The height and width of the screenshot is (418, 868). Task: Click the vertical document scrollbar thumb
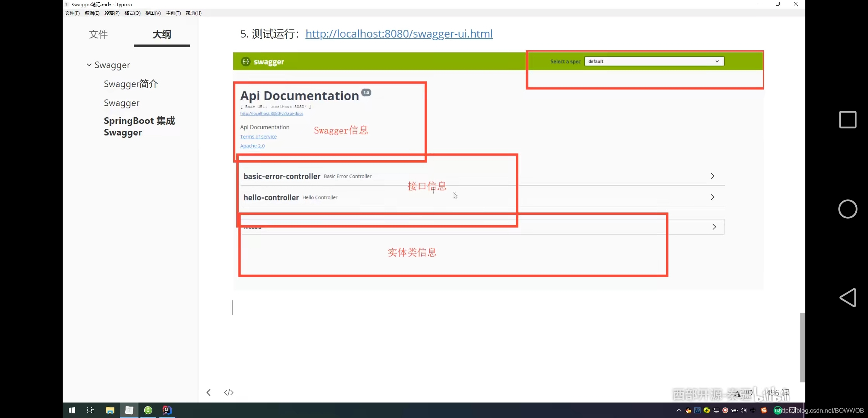click(x=802, y=347)
